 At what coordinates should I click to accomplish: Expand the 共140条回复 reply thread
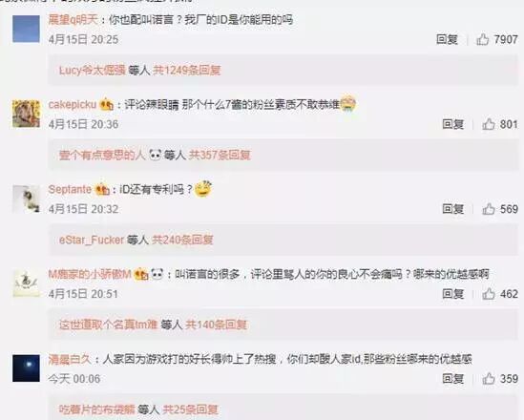tap(217, 325)
